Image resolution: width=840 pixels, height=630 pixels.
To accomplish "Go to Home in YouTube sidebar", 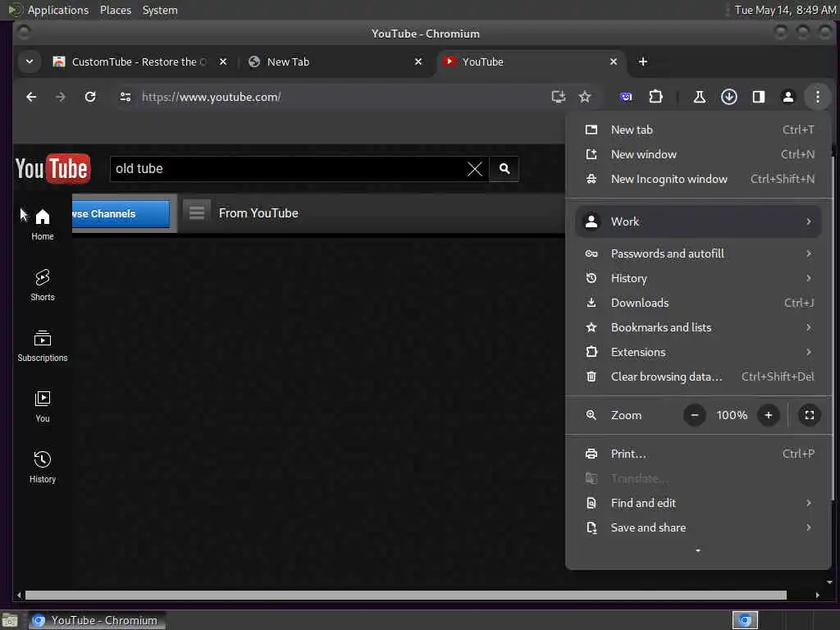I will (x=43, y=225).
